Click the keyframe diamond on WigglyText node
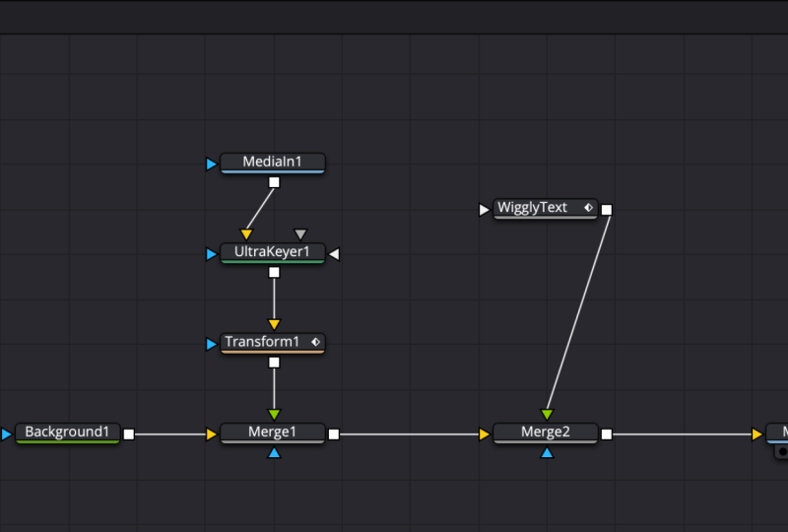Image resolution: width=788 pixels, height=532 pixels. (x=588, y=207)
